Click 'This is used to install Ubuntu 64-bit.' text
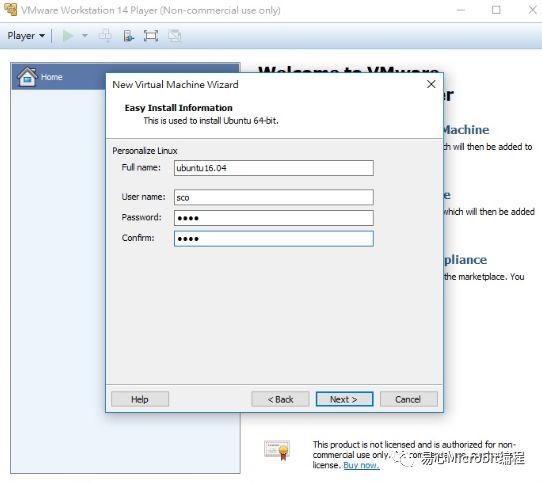Screen dimensions: 542x483 tap(211, 121)
